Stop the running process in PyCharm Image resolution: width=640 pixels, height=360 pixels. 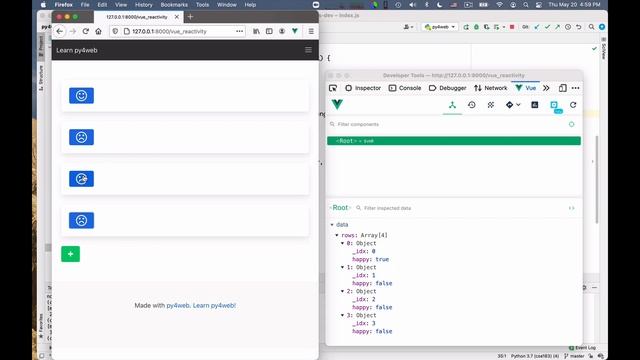512,27
